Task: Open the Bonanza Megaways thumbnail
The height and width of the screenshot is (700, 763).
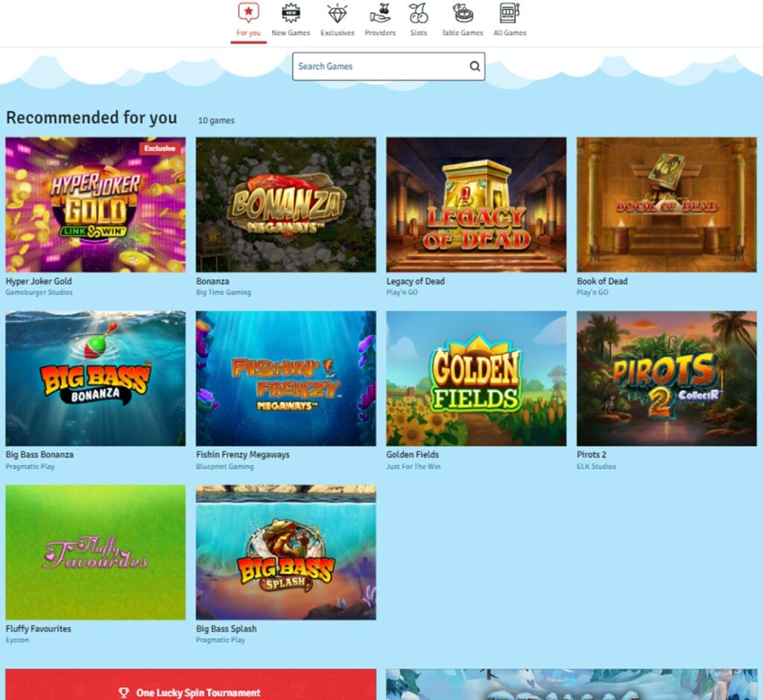Action: 286,204
